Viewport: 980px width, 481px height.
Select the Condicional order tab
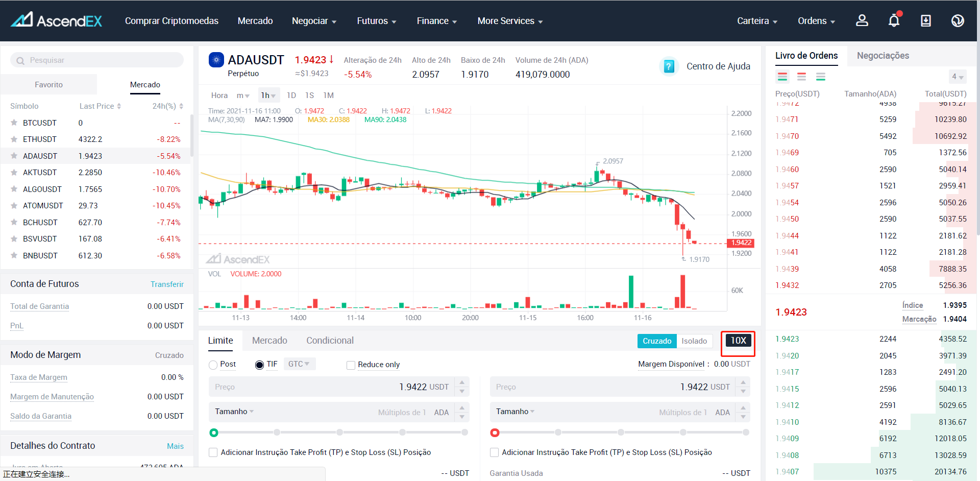pyautogui.click(x=330, y=341)
